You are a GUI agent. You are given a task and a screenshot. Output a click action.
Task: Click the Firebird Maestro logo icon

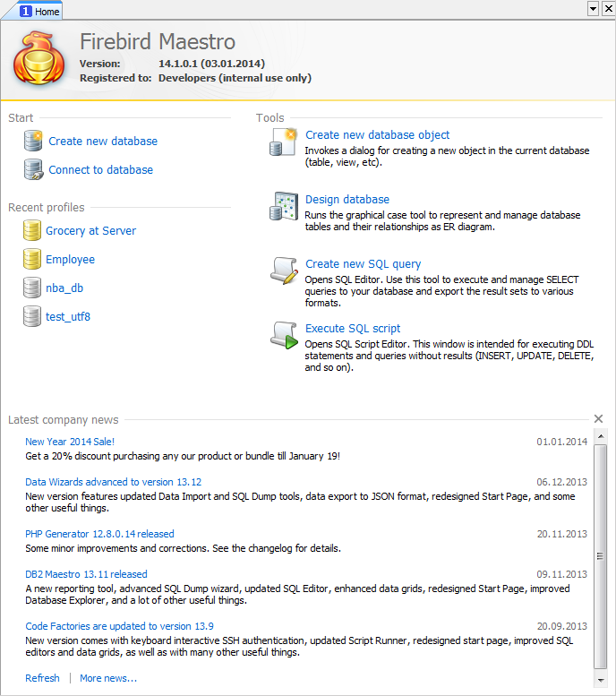tap(38, 58)
